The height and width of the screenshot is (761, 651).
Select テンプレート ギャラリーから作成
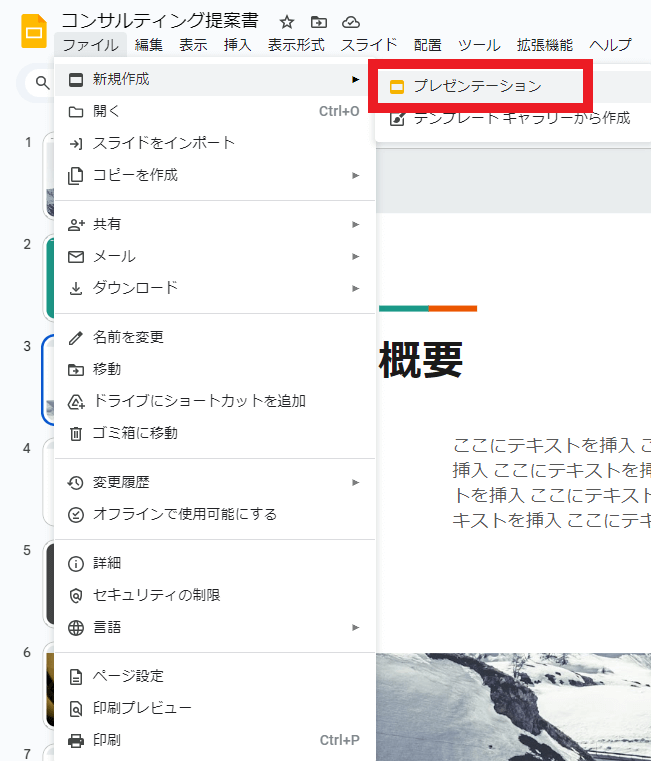[x=522, y=118]
